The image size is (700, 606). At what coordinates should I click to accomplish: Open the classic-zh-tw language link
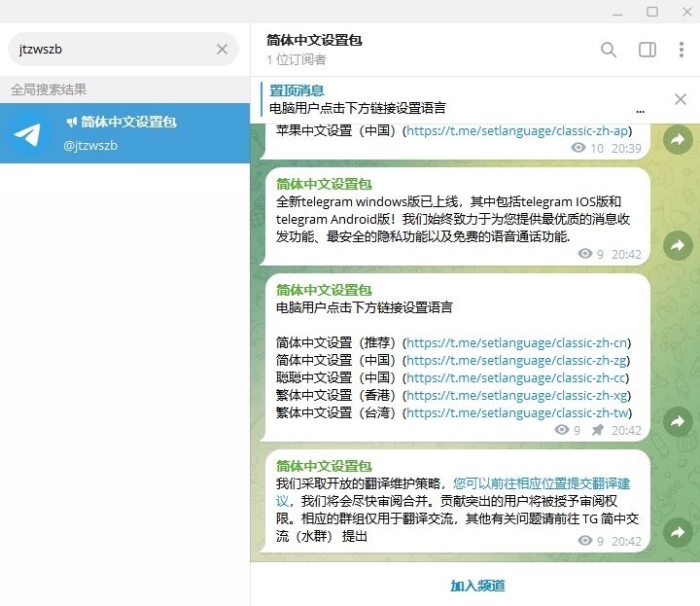click(x=518, y=413)
